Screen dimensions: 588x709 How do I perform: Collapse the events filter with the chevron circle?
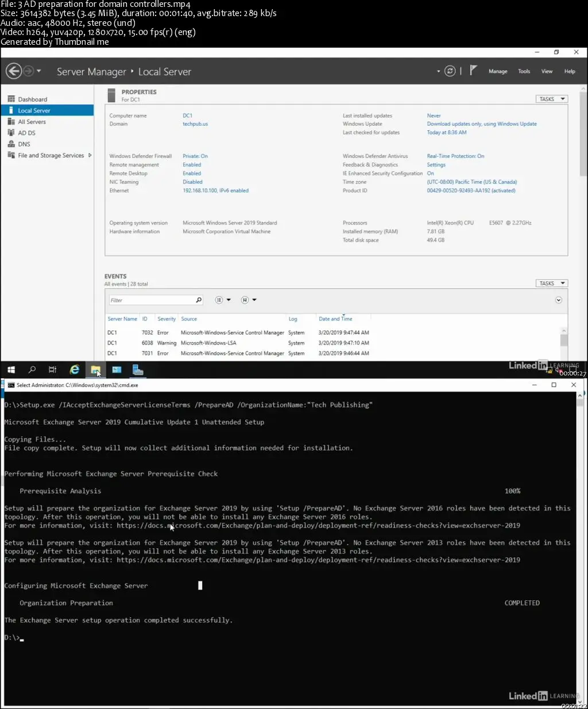coord(559,300)
